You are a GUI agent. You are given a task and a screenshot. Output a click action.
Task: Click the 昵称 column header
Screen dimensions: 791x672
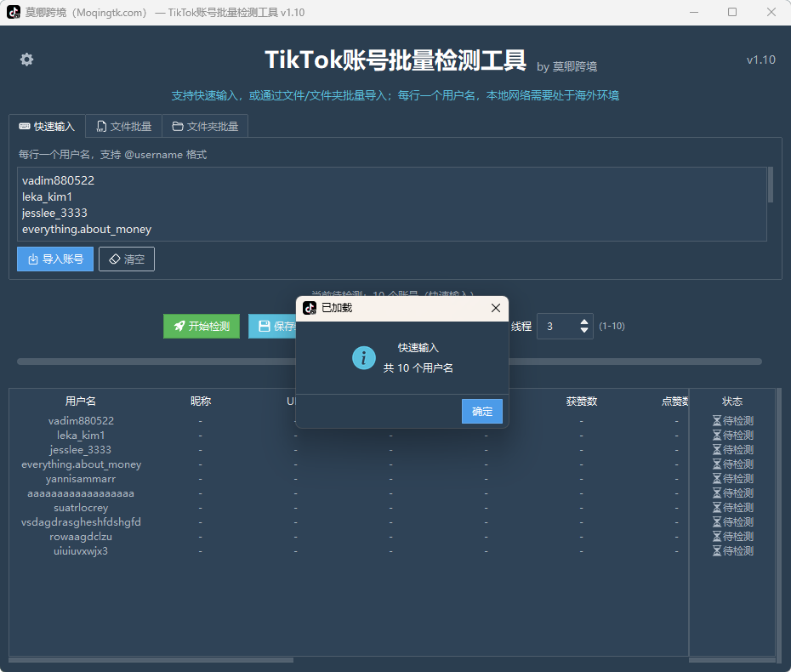201,401
